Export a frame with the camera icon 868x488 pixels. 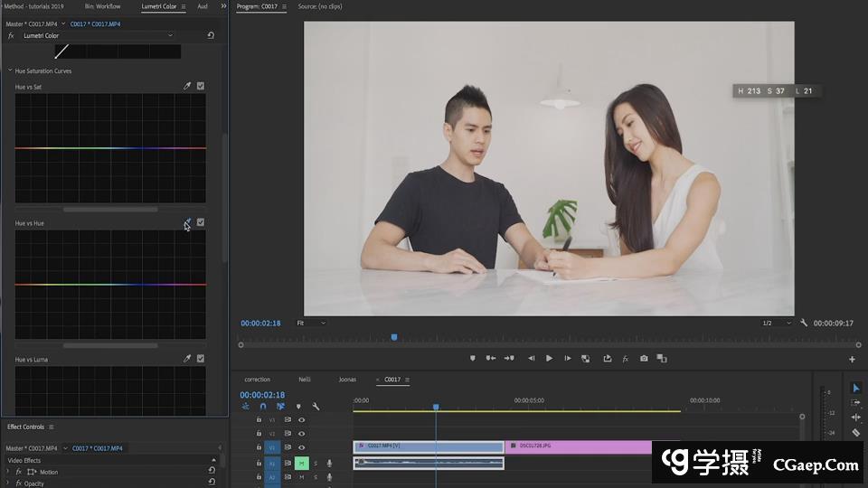pos(644,359)
